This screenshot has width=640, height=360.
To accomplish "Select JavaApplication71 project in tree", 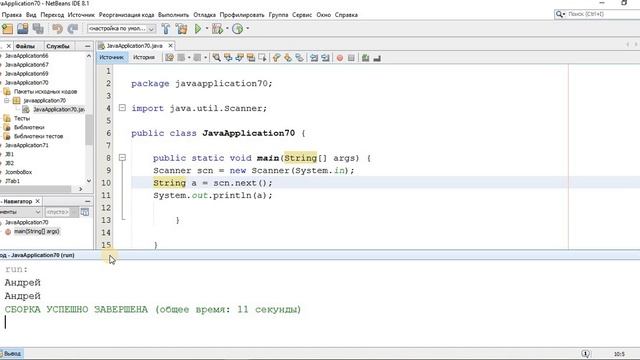I will point(27,145).
